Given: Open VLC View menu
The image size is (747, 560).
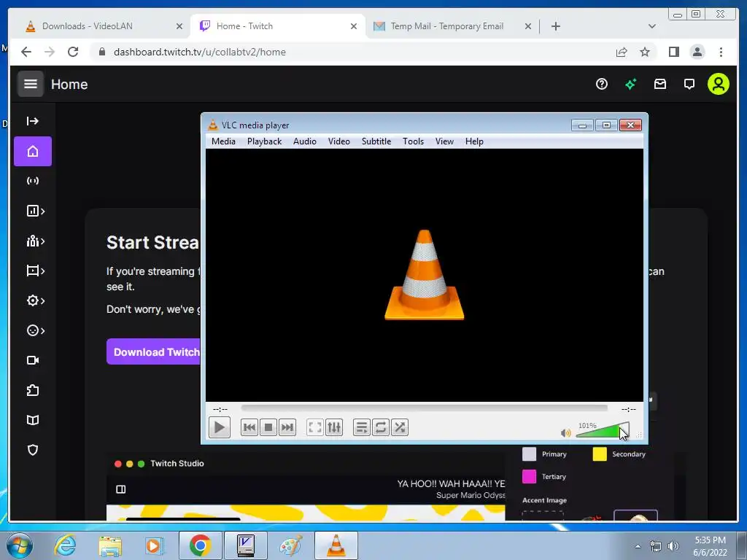Looking at the screenshot, I should [x=444, y=141].
